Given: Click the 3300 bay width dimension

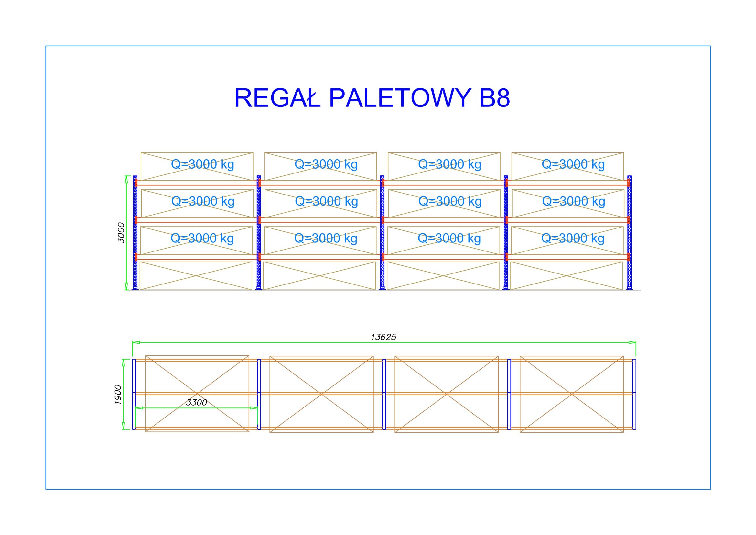Looking at the screenshot, I should click(x=197, y=403).
